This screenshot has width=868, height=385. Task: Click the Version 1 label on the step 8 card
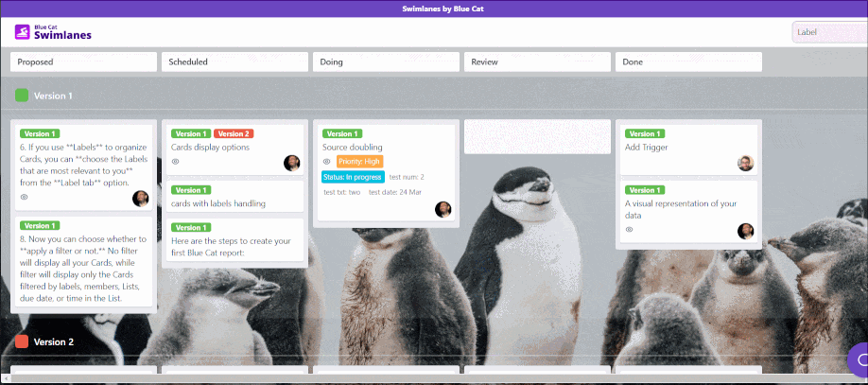40,225
